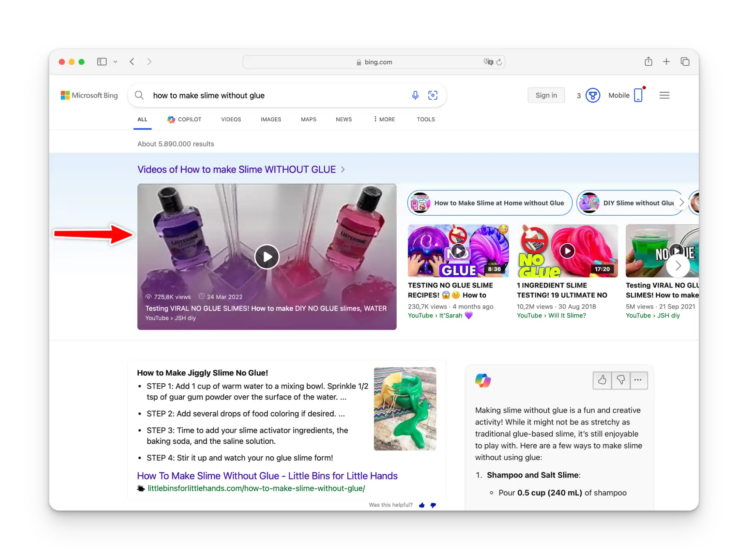Click the visual search camera icon
The height and width of the screenshot is (560, 748).
point(433,95)
